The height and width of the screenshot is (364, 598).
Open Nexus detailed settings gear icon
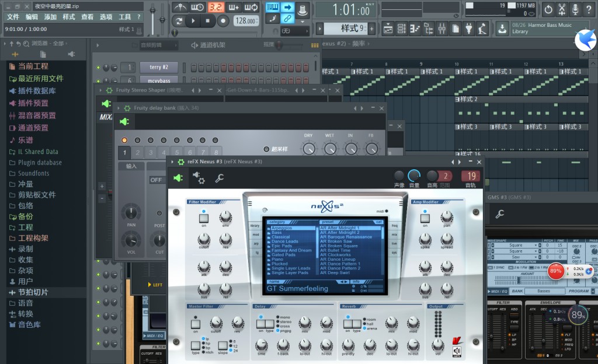pyautogui.click(x=199, y=178)
